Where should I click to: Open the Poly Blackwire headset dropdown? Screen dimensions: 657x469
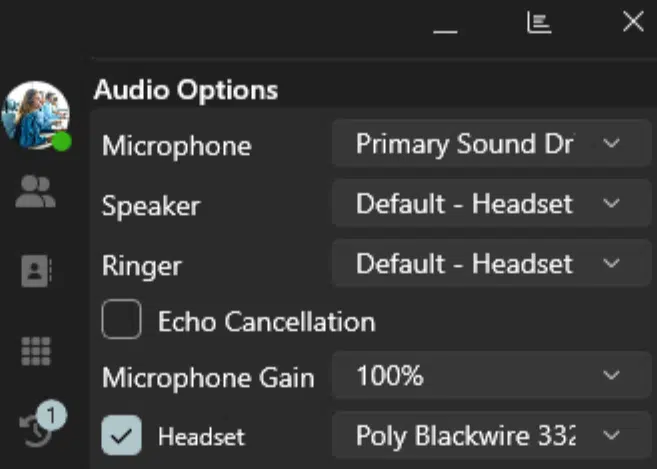(x=491, y=435)
